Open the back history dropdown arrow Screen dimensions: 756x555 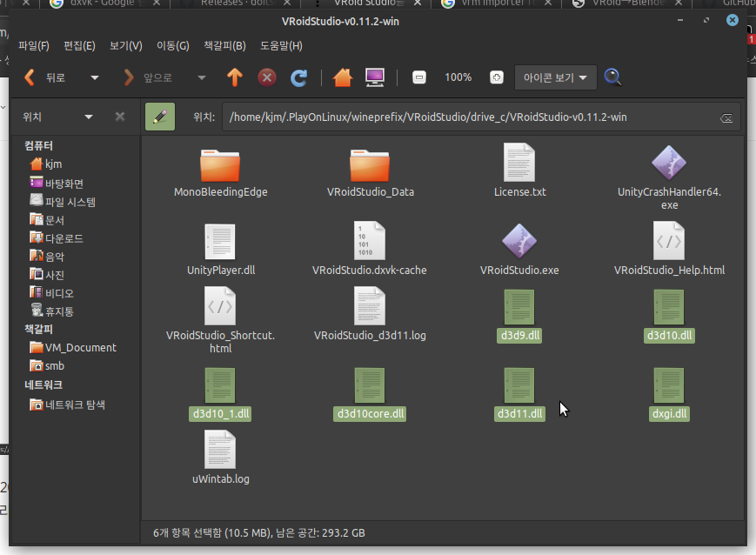tap(95, 77)
